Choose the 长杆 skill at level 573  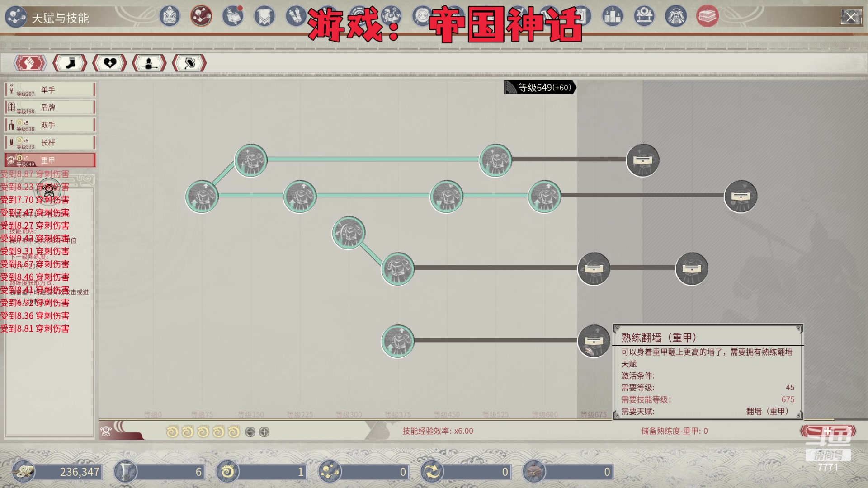[50, 143]
